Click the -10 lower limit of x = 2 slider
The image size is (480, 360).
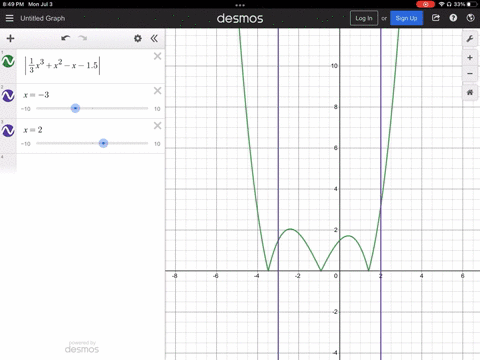(26, 144)
